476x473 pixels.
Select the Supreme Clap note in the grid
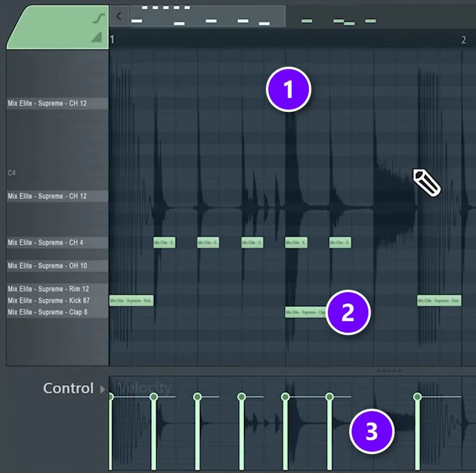[305, 312]
